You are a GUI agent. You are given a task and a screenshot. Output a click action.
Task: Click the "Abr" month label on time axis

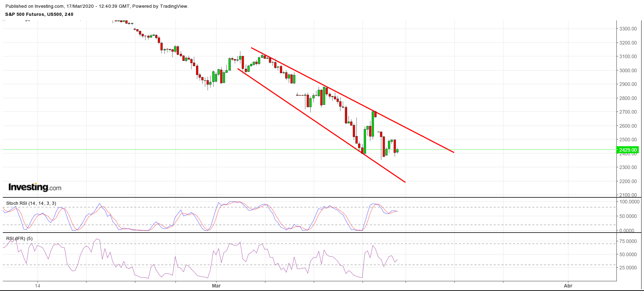point(568,286)
